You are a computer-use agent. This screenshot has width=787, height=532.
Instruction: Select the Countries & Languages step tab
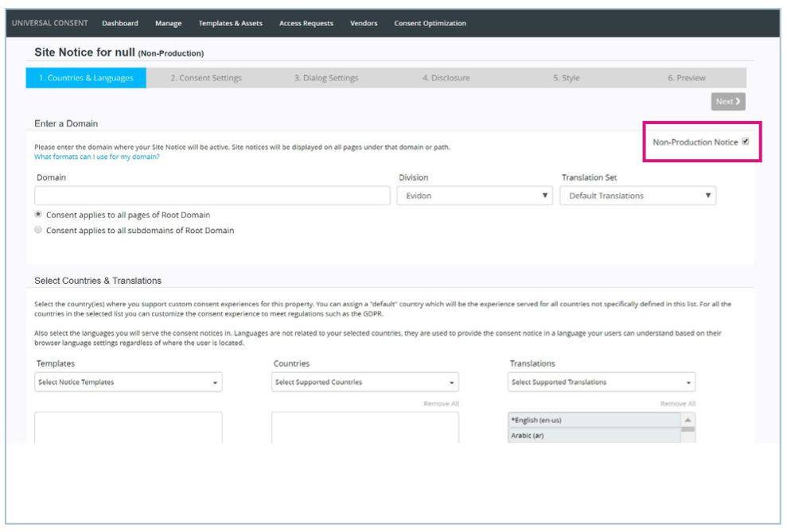[x=86, y=78]
